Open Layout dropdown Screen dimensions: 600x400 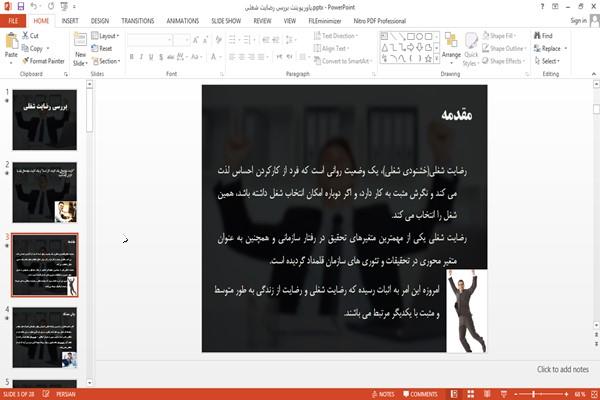pos(105,36)
